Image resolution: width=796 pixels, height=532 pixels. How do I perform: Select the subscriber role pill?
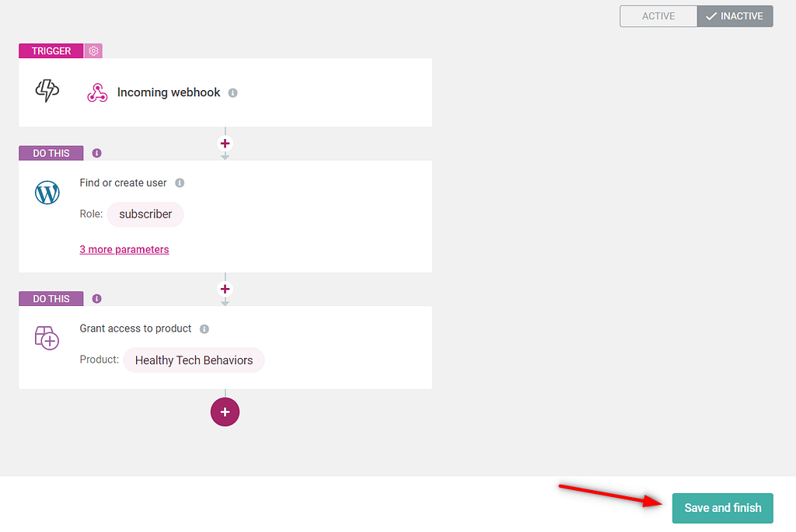145,214
